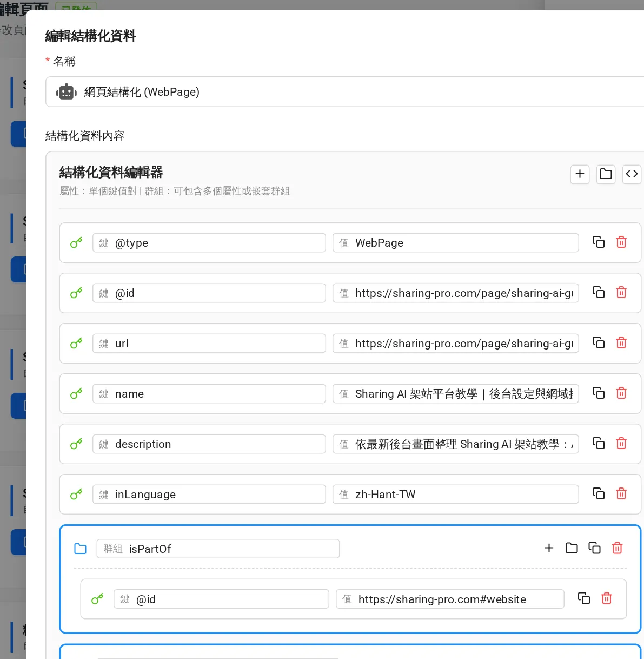This screenshot has height=659, width=644.
Task: Copy the name row
Action: [599, 393]
